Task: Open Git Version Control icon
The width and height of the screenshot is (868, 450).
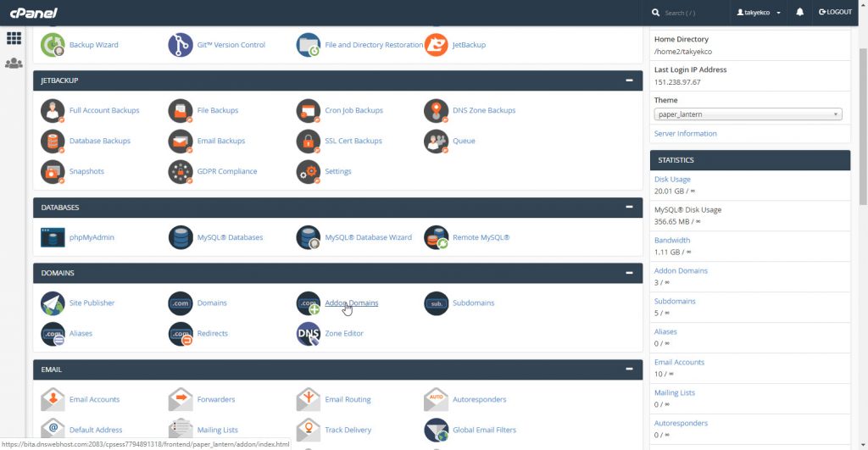Action: (x=181, y=45)
